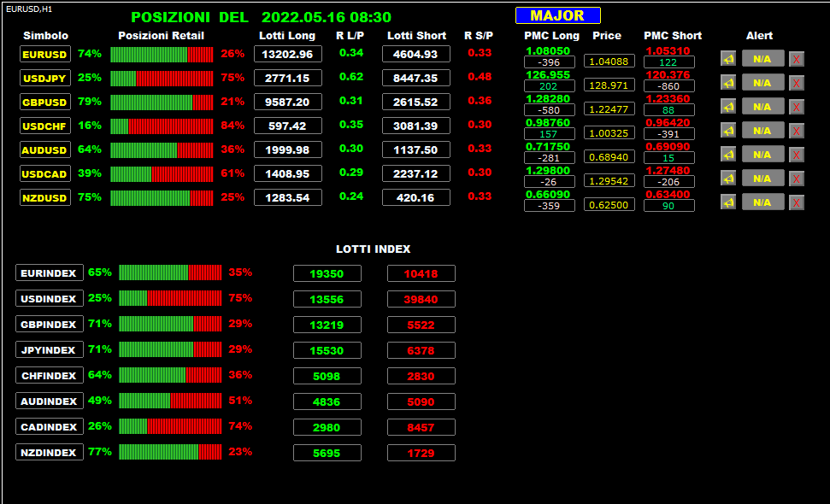Screen dimensions: 830x504
Task: Click the N/A alert button for USDCHF
Action: pyautogui.click(x=762, y=131)
